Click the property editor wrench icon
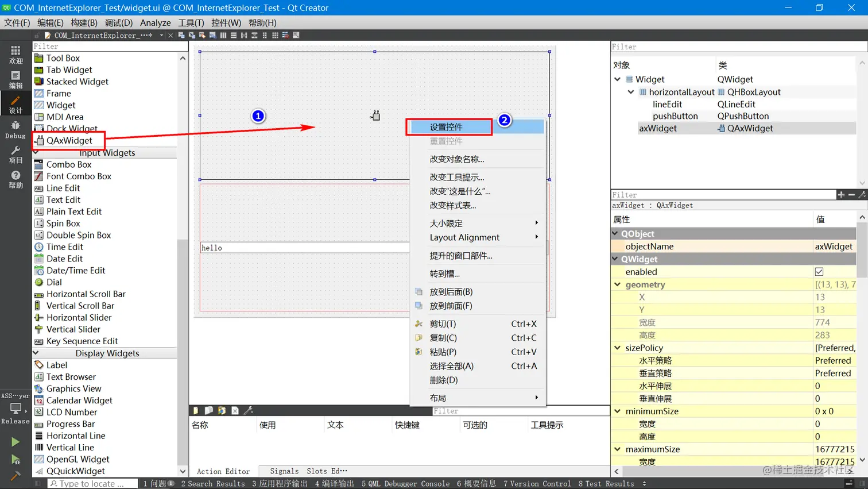The width and height of the screenshot is (868, 489). tap(862, 195)
